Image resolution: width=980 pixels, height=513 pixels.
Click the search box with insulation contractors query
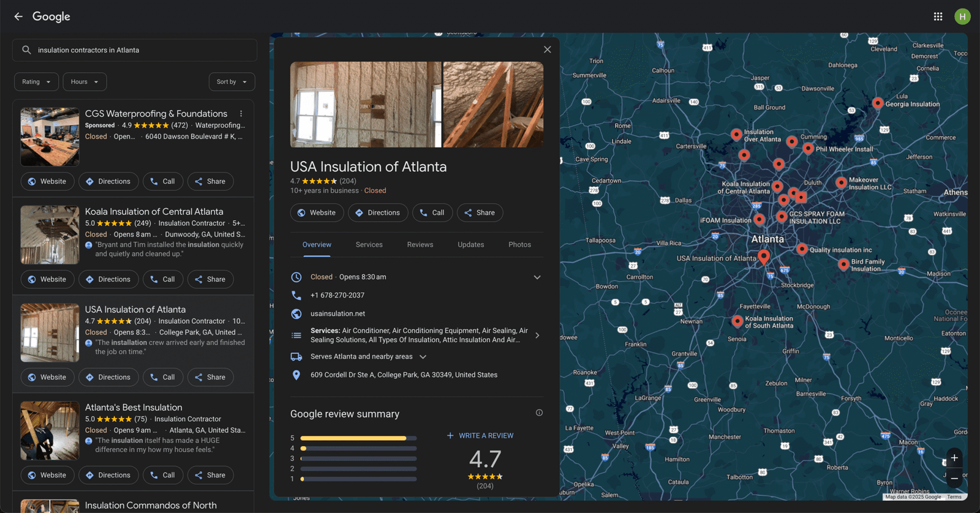pos(135,50)
